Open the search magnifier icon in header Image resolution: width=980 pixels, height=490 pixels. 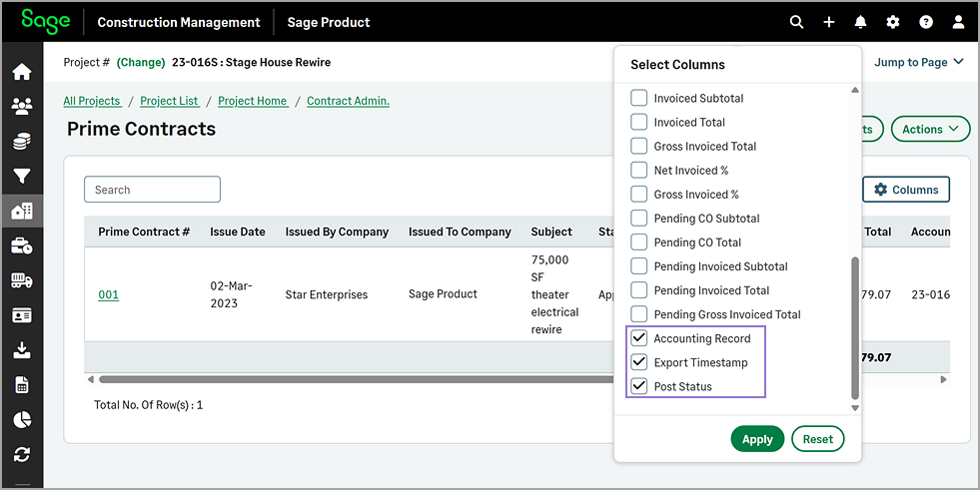pos(796,22)
